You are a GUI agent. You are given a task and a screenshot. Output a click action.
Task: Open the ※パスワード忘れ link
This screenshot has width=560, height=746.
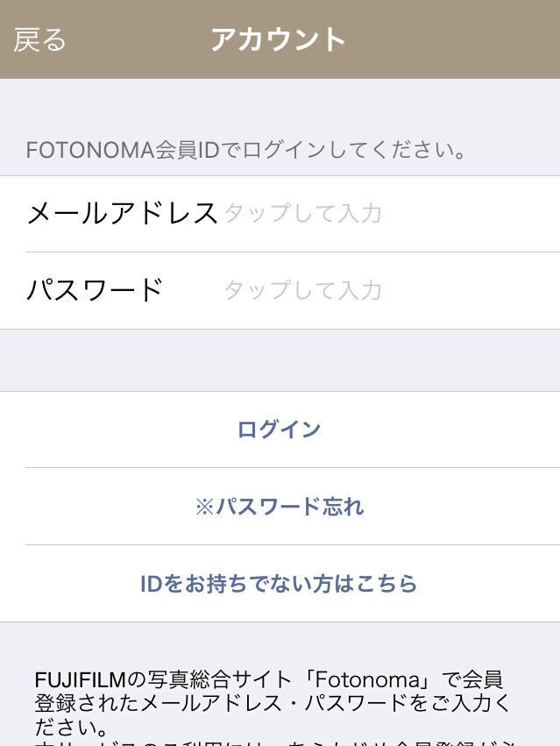(279, 507)
